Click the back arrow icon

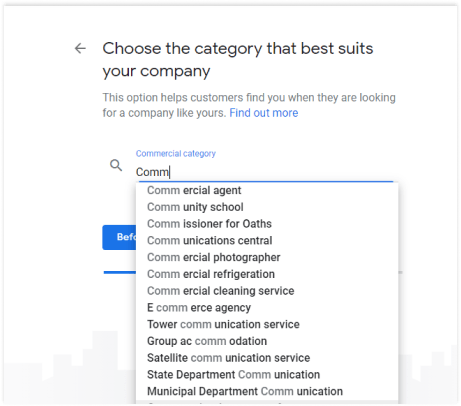(x=80, y=49)
